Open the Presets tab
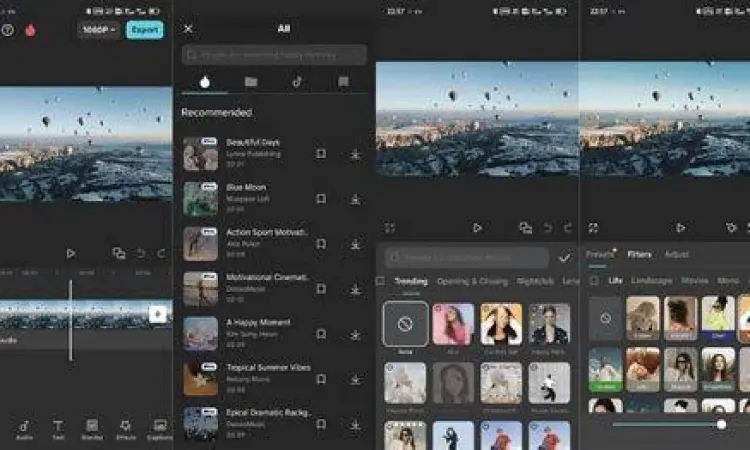The image size is (750, 450). coord(600,254)
